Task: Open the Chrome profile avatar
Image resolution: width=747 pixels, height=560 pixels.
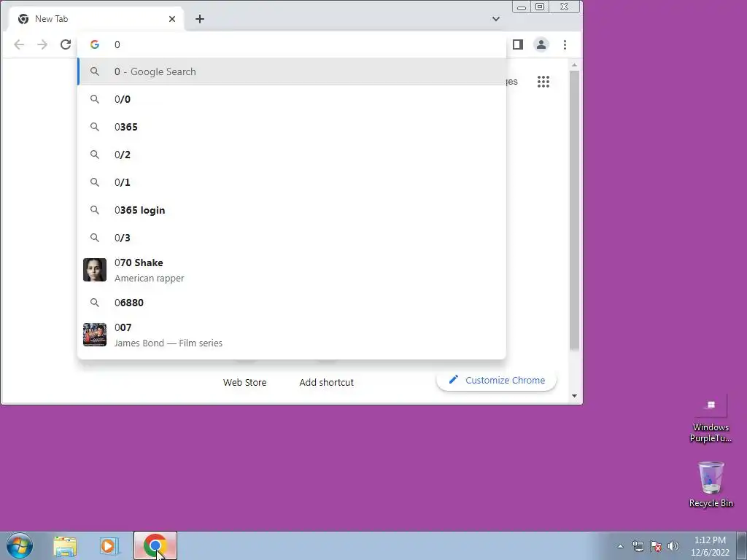Action: pos(541,44)
